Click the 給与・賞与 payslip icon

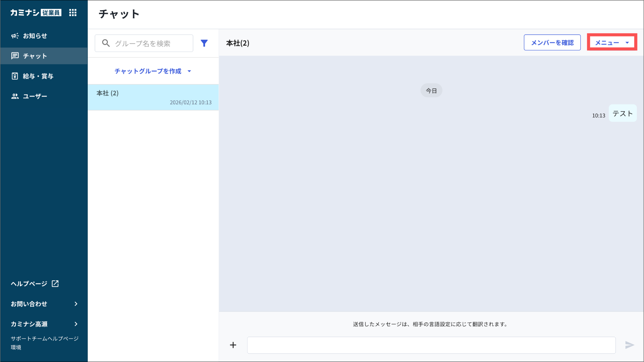coord(15,76)
